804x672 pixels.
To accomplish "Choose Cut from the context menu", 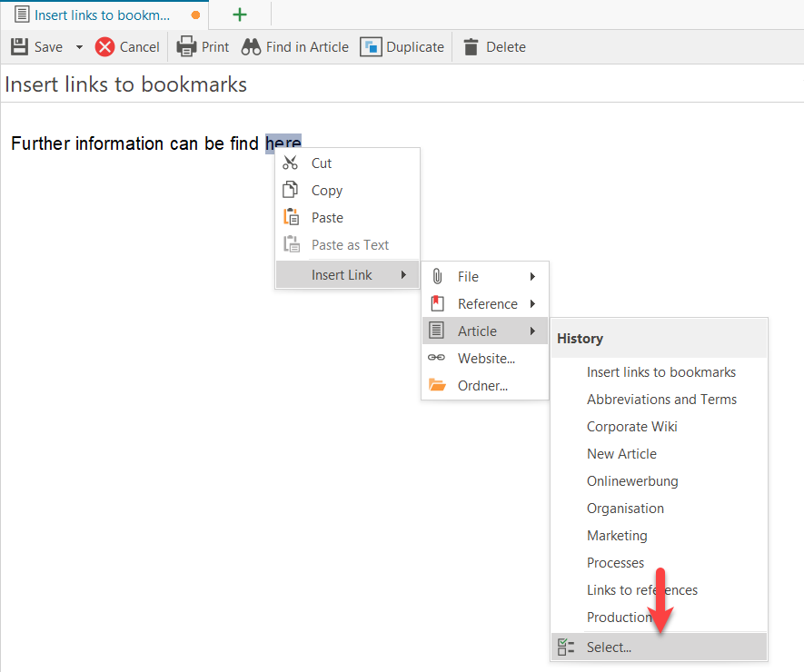I will click(322, 163).
